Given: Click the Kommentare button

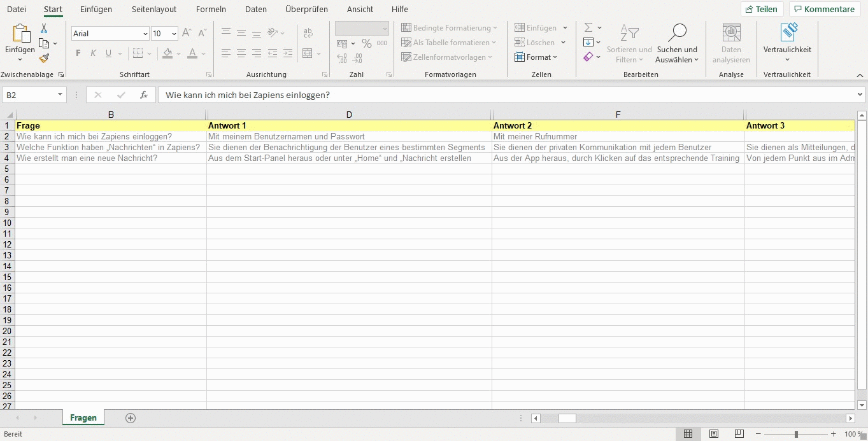Looking at the screenshot, I should tap(824, 9).
